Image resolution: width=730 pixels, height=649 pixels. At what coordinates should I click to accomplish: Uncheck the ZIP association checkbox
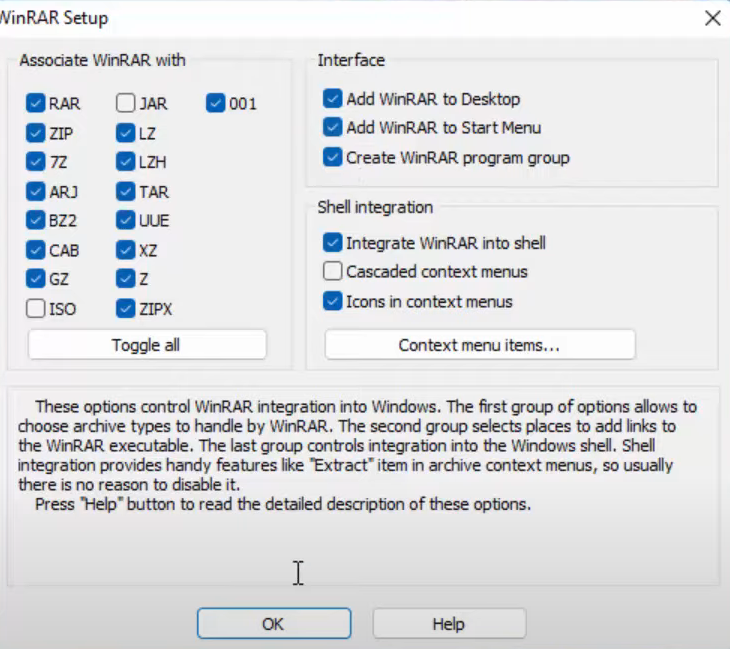[37, 132]
